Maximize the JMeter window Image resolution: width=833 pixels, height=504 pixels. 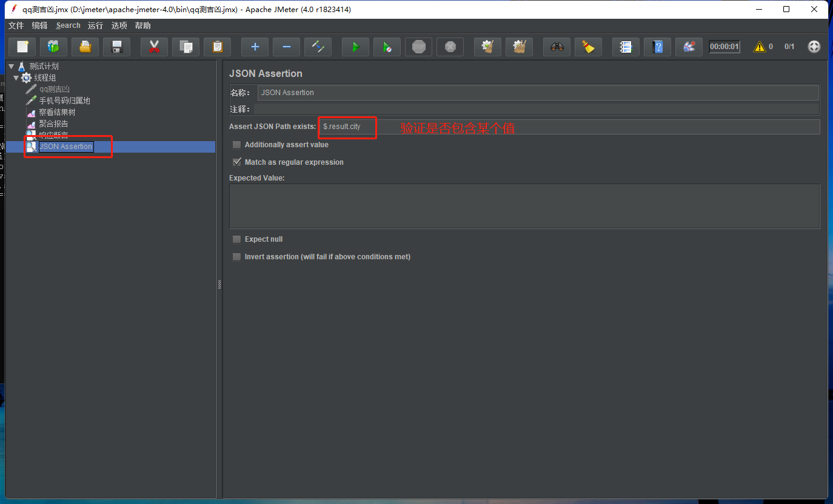pos(786,9)
